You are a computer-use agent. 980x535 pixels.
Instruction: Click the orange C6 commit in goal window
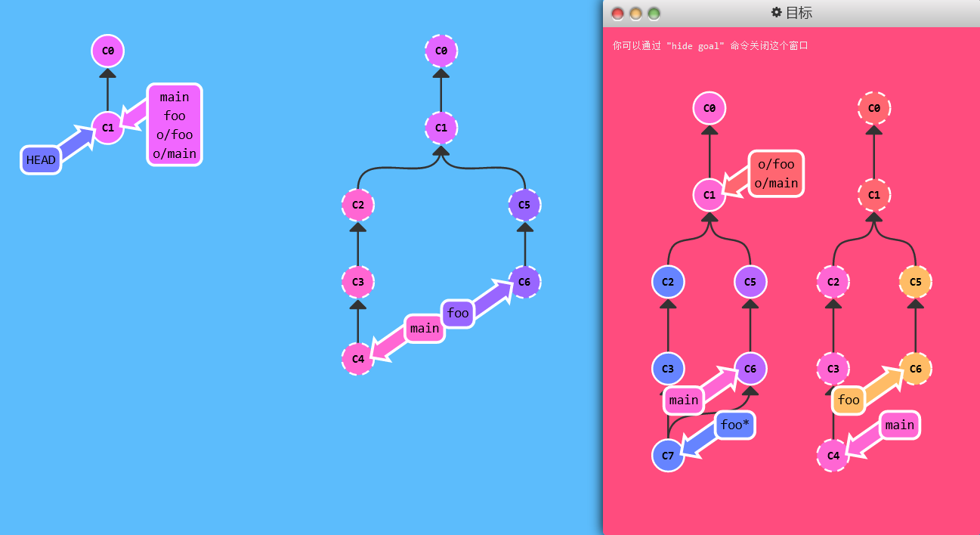click(x=915, y=369)
